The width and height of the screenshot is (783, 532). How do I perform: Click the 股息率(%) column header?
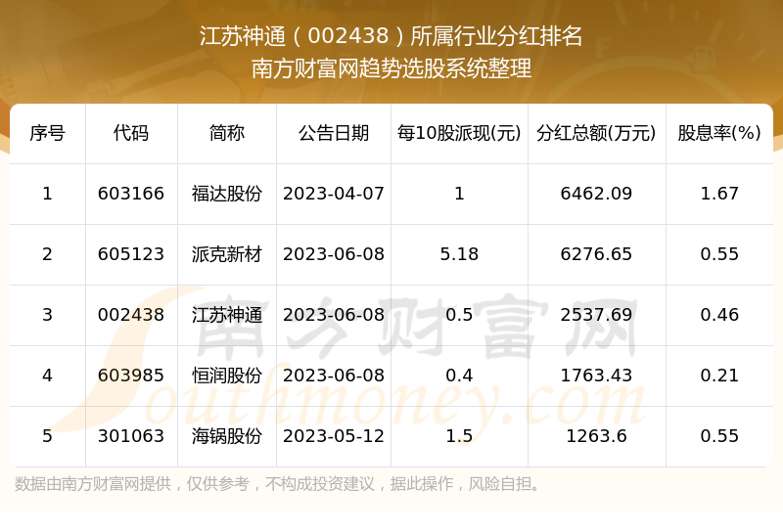tap(719, 133)
